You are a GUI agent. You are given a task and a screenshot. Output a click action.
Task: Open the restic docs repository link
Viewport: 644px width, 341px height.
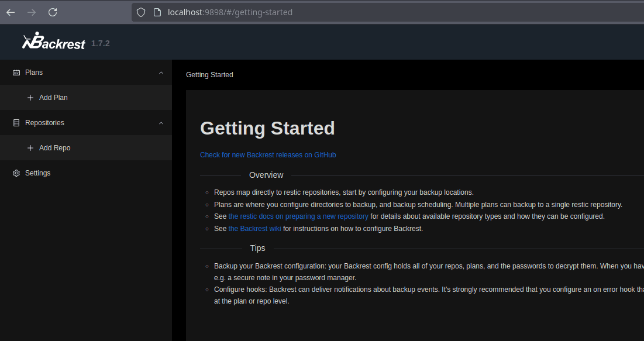pyautogui.click(x=298, y=216)
